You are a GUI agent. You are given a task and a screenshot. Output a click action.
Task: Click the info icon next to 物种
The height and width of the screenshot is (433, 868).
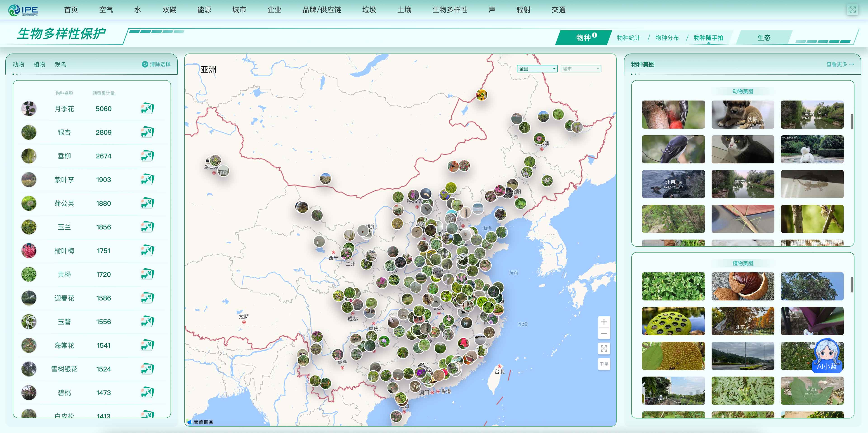point(595,35)
